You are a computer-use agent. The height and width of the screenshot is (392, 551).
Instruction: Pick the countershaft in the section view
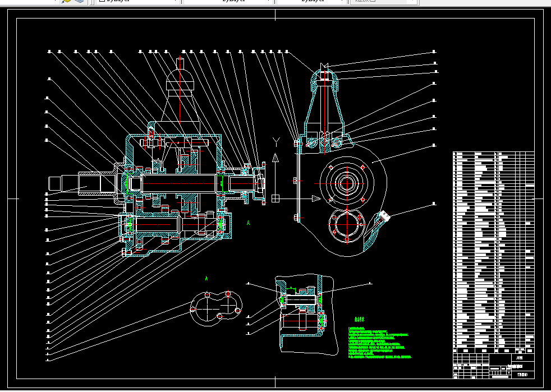point(157,224)
